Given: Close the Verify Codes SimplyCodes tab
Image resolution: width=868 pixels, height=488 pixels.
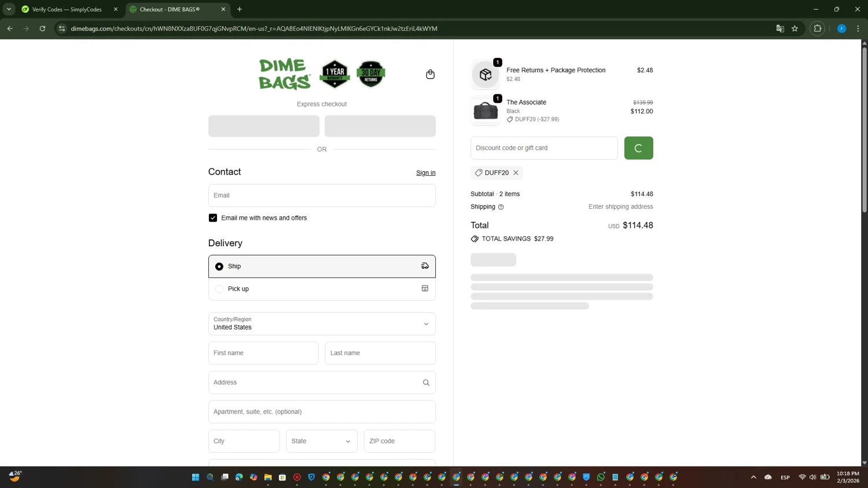Looking at the screenshot, I should pyautogui.click(x=116, y=9).
